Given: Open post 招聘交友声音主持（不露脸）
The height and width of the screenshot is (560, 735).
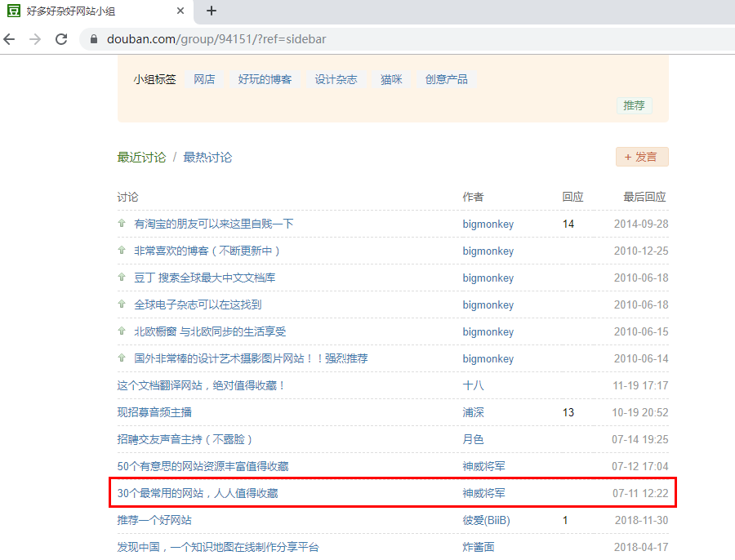Looking at the screenshot, I should click(185, 439).
